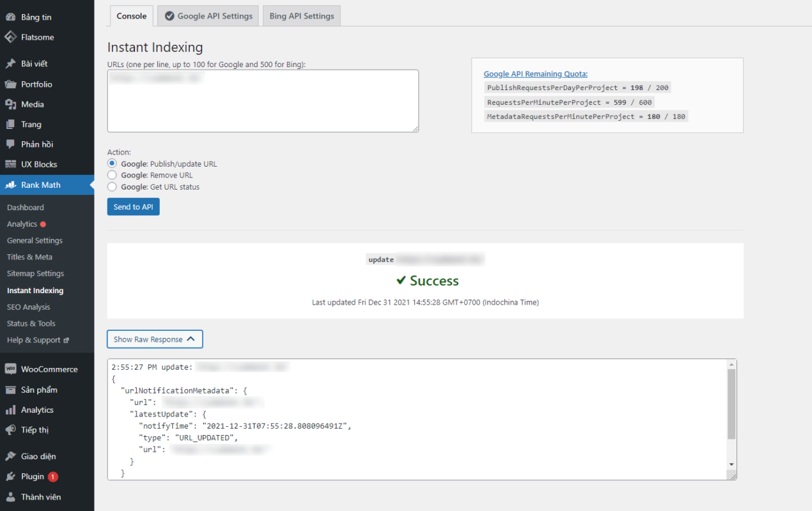812x511 pixels.
Task: Click the raw response scrollbar down arrow
Action: point(731,464)
